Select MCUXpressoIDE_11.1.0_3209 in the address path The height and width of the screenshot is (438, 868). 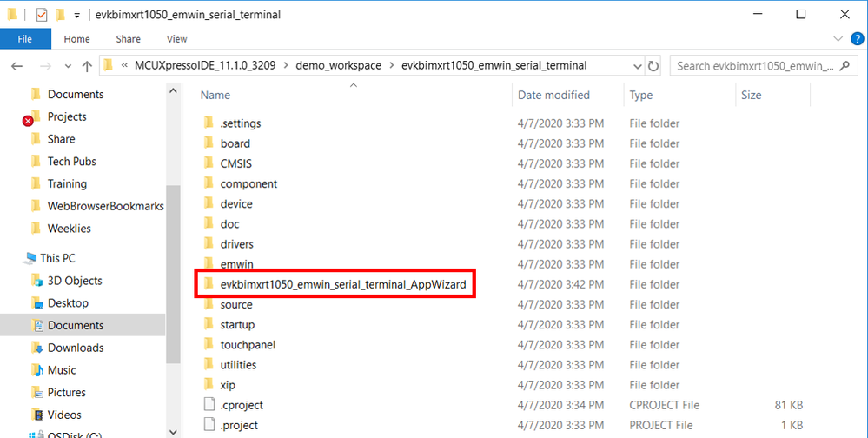(x=205, y=65)
